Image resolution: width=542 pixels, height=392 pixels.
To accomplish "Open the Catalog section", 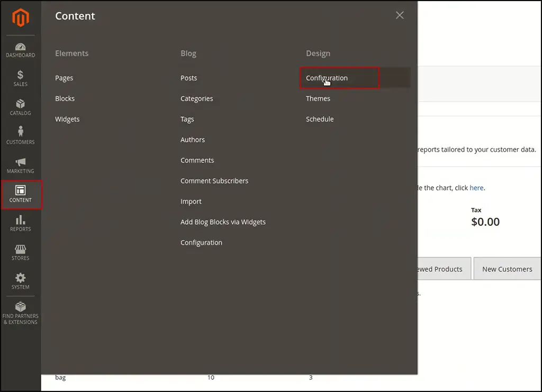I will coord(20,107).
